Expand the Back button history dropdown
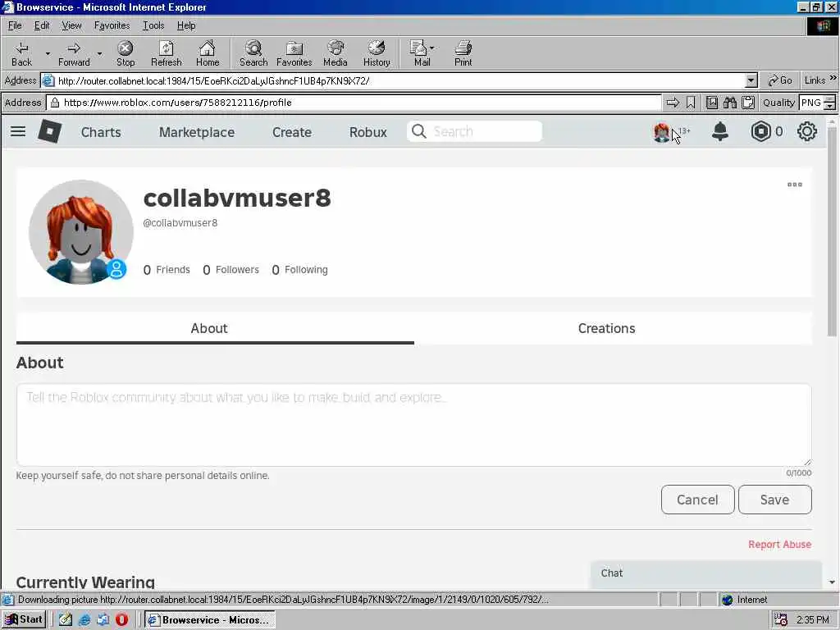 point(48,53)
